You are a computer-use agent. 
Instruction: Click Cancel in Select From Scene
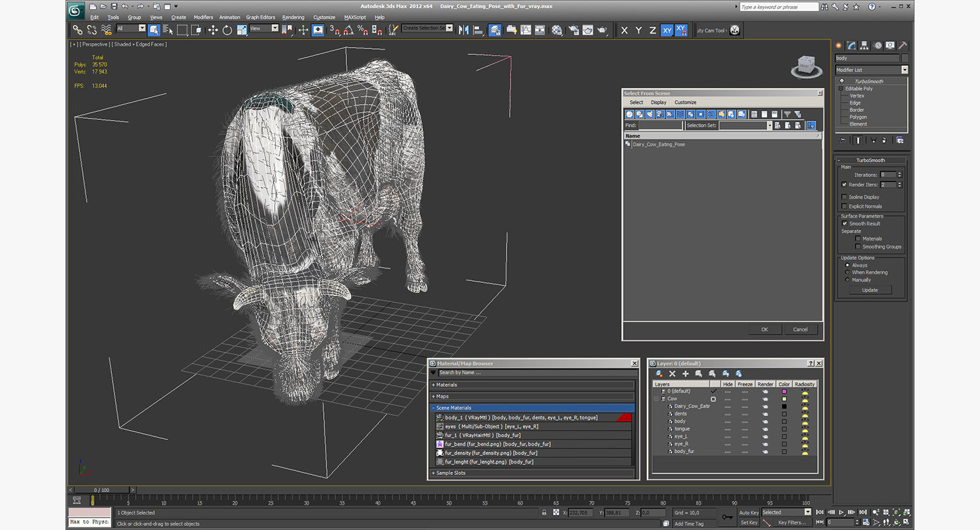pos(801,329)
